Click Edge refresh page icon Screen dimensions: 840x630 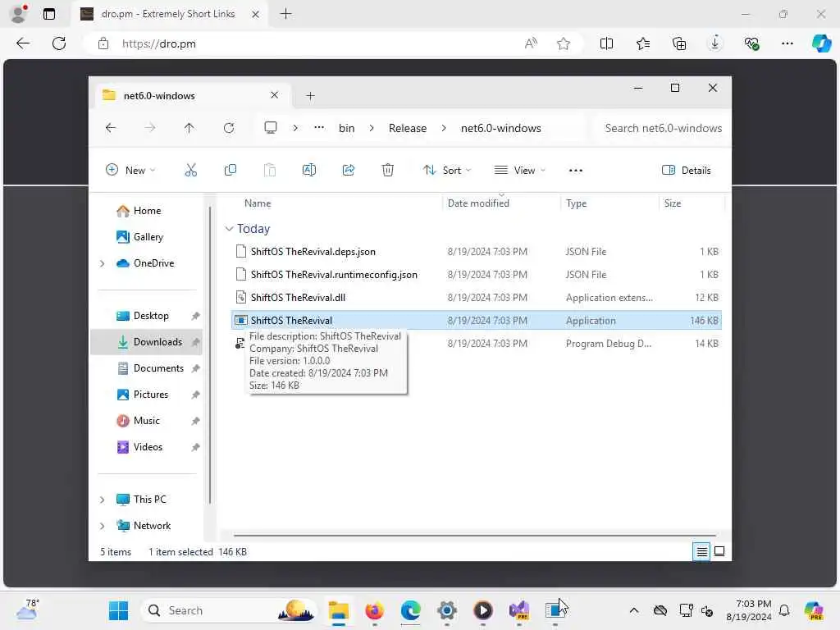click(x=59, y=43)
